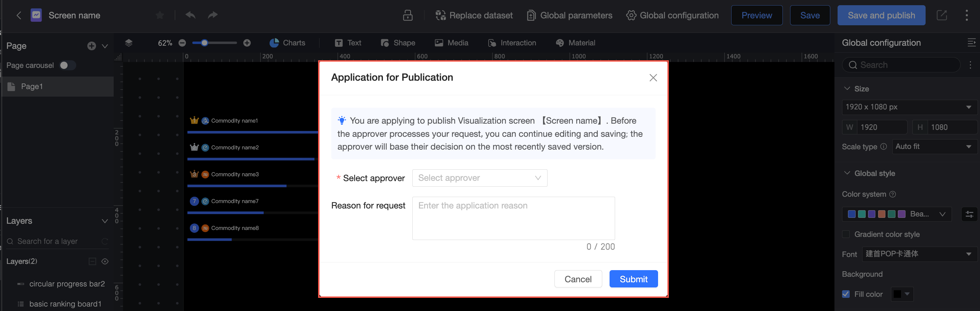This screenshot has height=311, width=980.
Task: Open Replace dataset
Action: 474,15
